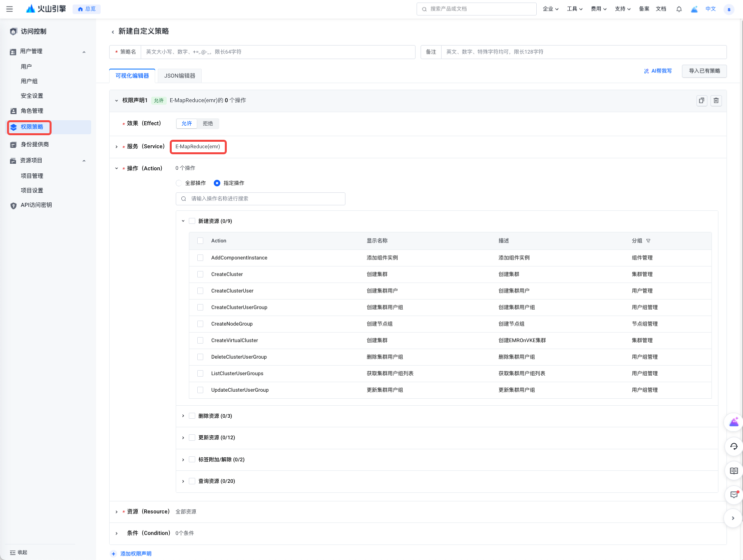Open the hamburger menu at top left
This screenshot has height=560, width=743.
point(10,9)
